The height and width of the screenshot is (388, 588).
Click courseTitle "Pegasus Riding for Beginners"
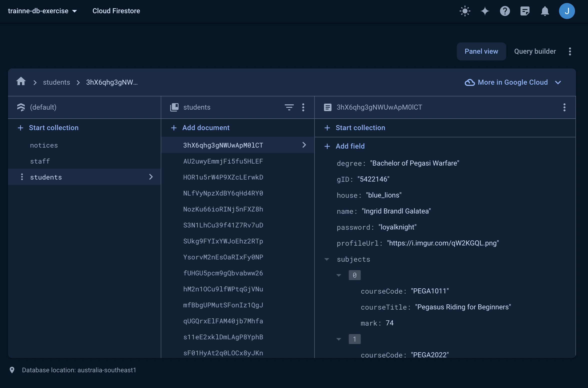[463, 307]
